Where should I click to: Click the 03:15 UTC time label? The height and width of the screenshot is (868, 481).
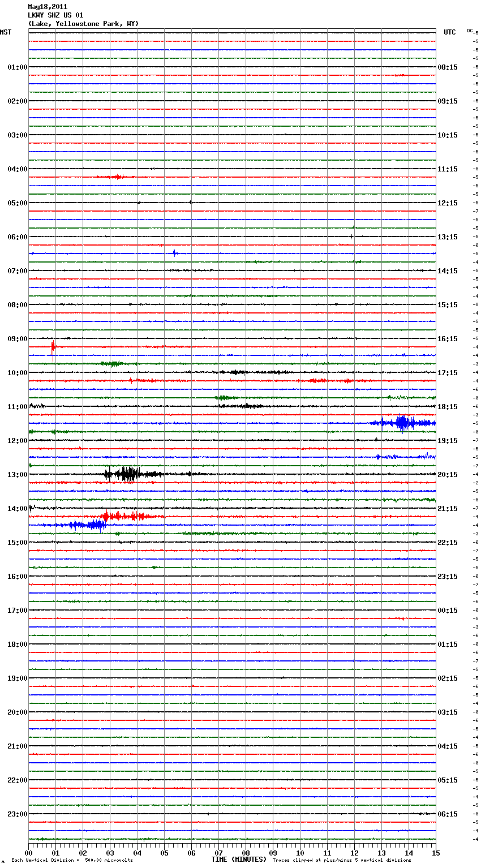[x=448, y=712]
